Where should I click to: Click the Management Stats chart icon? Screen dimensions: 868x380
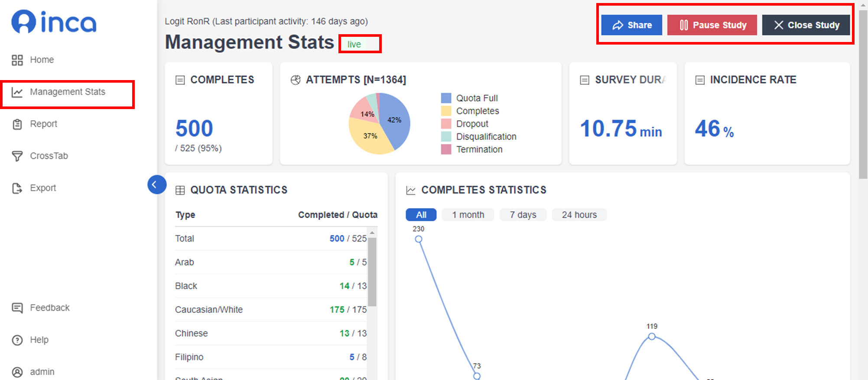17,92
